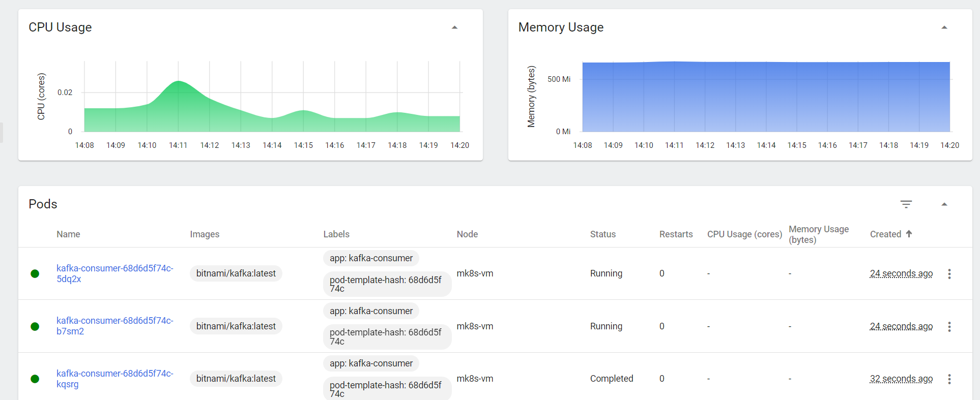Click the Labels column header
This screenshot has height=400, width=980.
pos(336,234)
